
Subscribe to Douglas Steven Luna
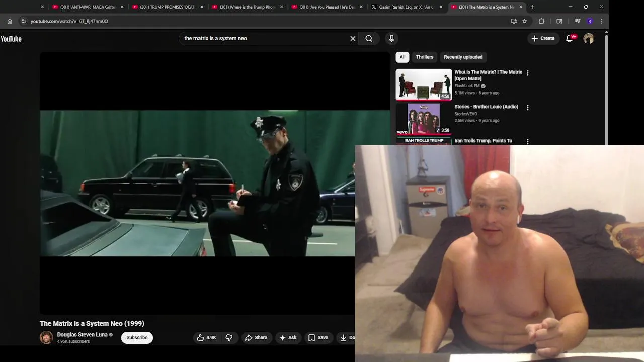tap(137, 338)
